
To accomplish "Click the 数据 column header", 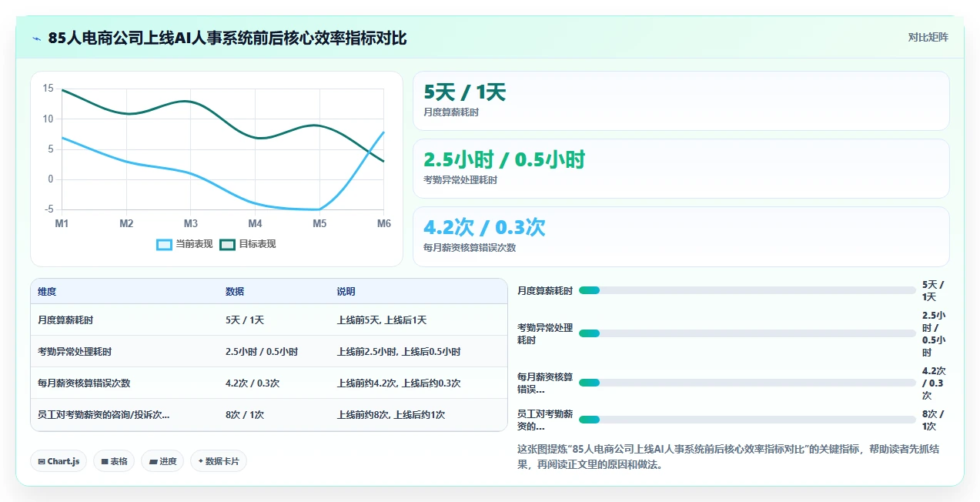I will pos(235,292).
